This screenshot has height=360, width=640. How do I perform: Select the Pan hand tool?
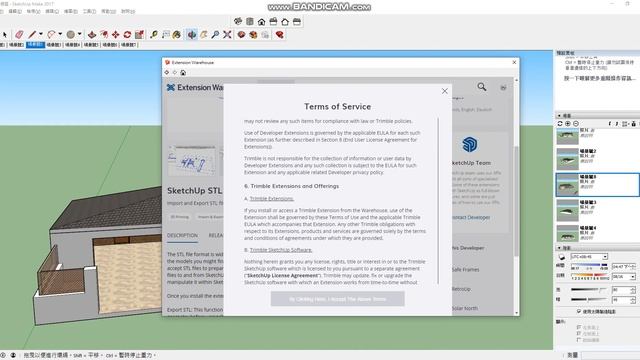203,35
